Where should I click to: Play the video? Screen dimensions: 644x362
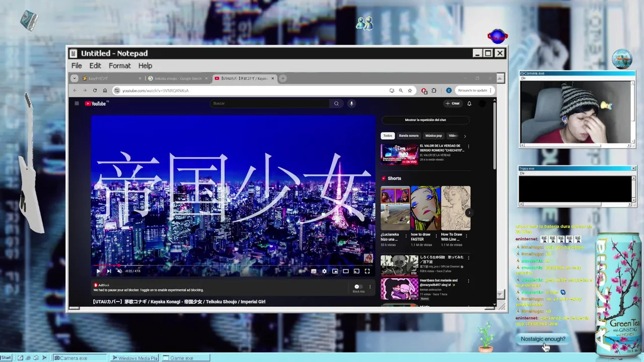(98, 271)
